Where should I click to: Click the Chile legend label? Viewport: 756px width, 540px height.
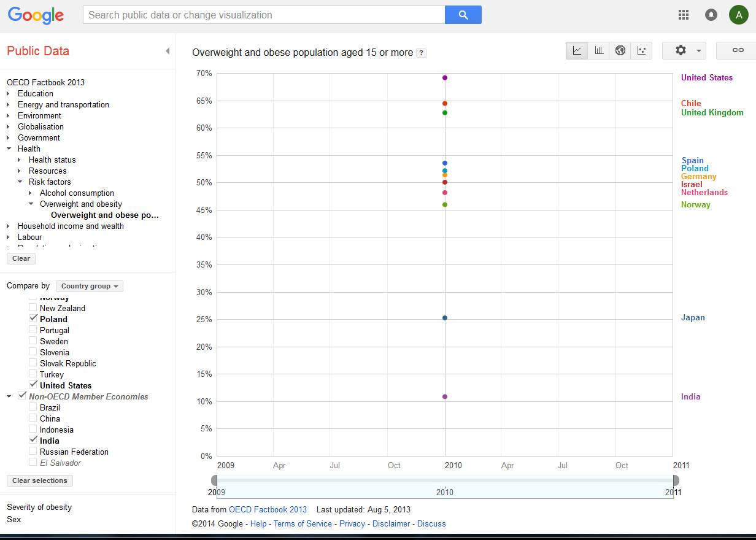coord(691,103)
